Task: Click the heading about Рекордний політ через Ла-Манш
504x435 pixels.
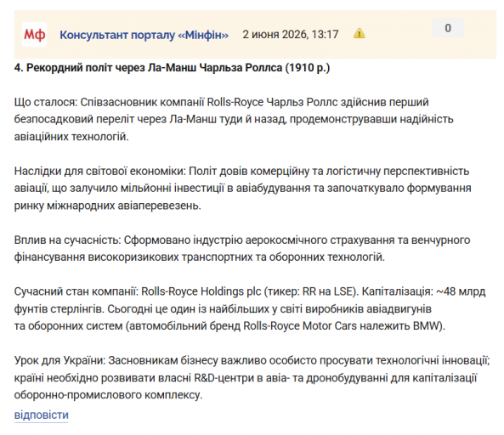Action: 172,68
